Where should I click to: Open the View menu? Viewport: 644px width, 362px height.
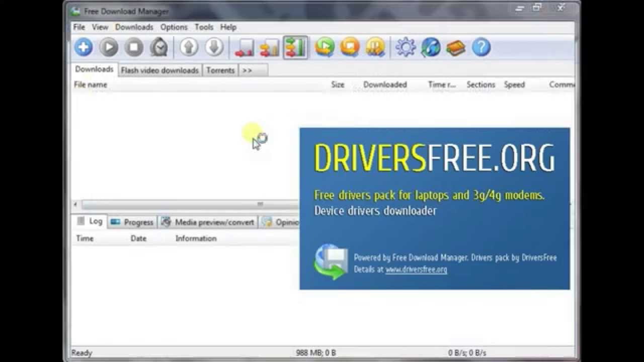click(x=100, y=27)
